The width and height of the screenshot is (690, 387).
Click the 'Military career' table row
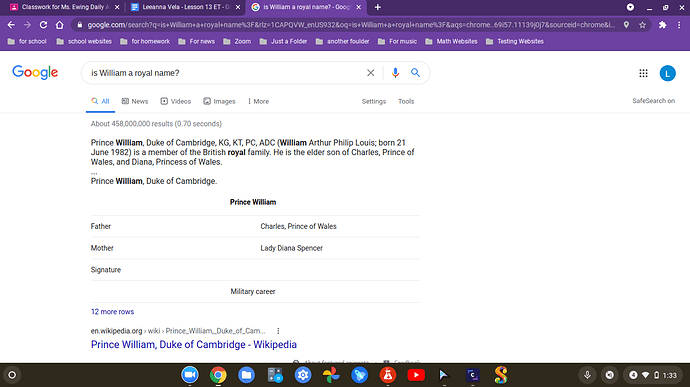[255, 291]
